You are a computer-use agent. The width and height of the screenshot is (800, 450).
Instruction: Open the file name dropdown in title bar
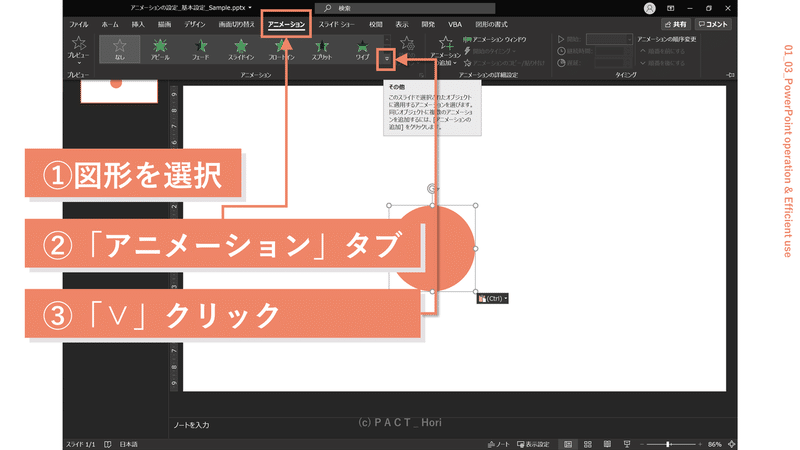click(x=250, y=8)
